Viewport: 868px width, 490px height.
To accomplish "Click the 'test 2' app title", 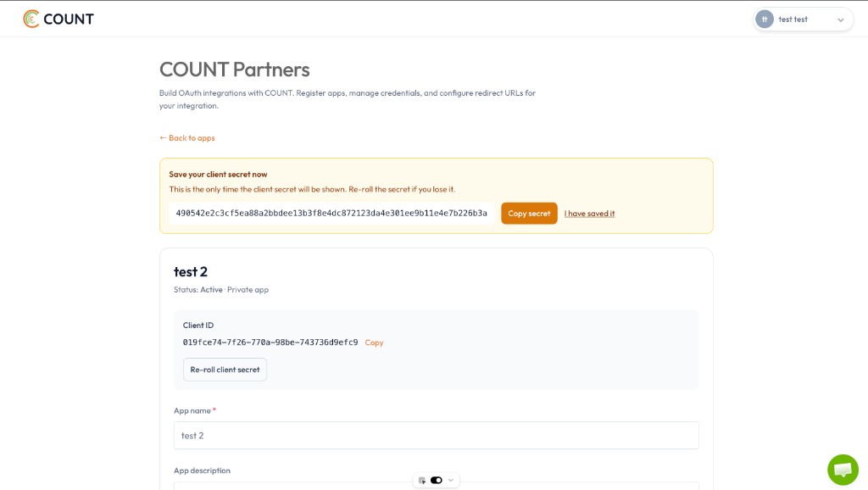I will [x=191, y=272].
